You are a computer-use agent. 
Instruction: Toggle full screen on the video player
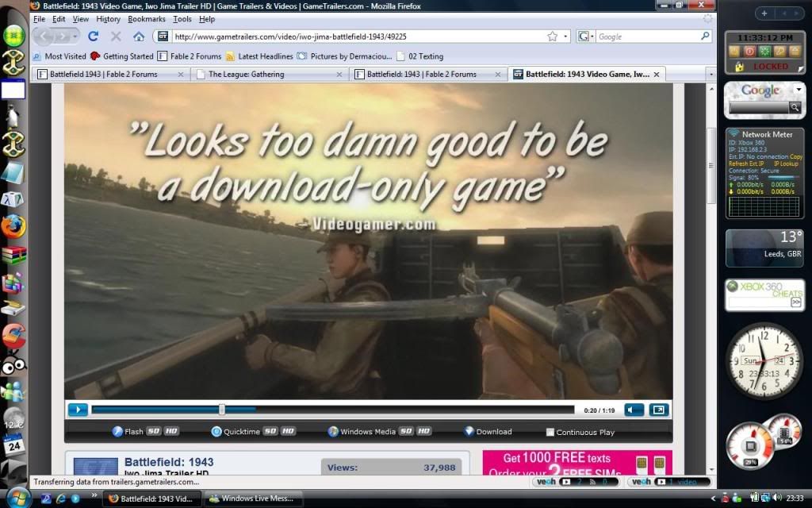(659, 410)
